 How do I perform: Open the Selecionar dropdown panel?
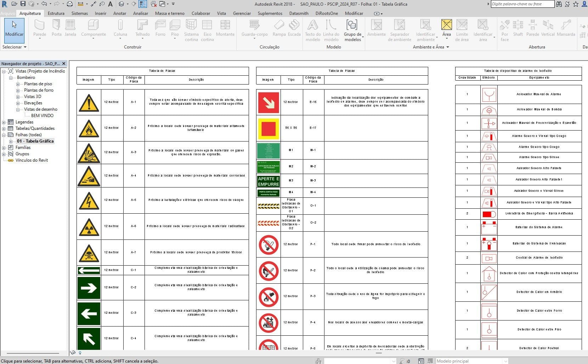point(14,47)
